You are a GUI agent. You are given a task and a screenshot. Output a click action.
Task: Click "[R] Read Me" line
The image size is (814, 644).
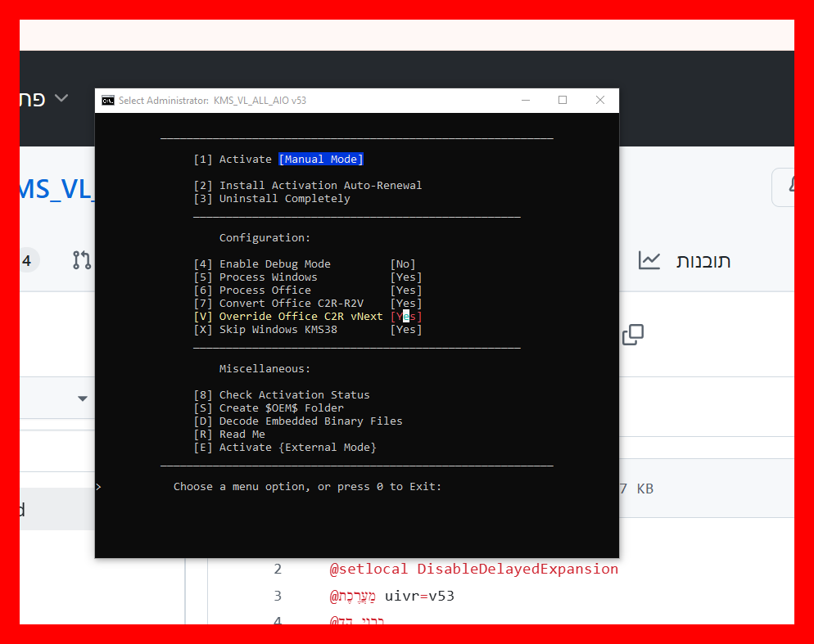(229, 435)
